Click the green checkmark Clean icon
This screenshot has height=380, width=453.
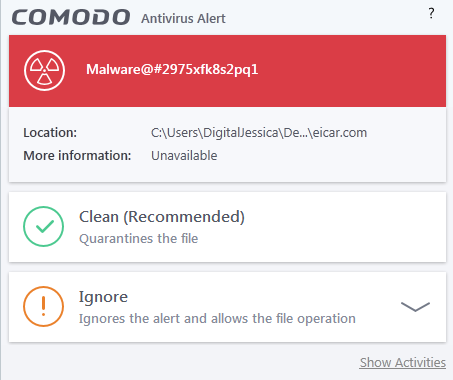coord(43,226)
